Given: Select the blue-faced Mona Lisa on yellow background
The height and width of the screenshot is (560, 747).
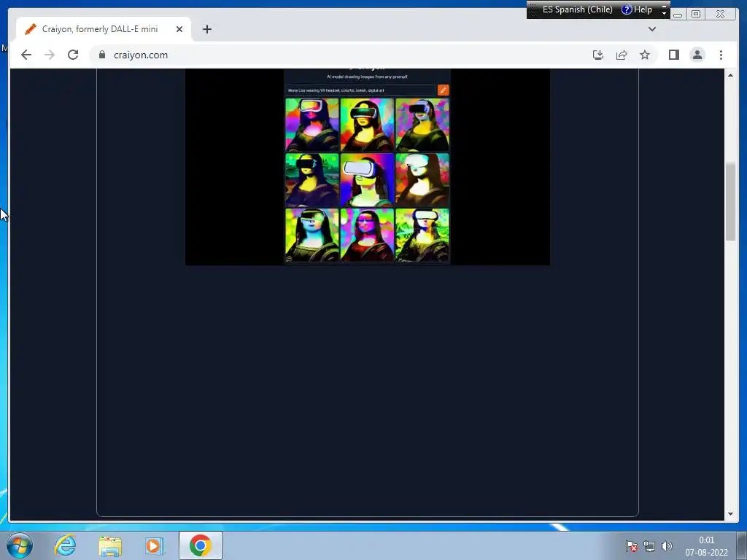Looking at the screenshot, I should click(x=312, y=235).
